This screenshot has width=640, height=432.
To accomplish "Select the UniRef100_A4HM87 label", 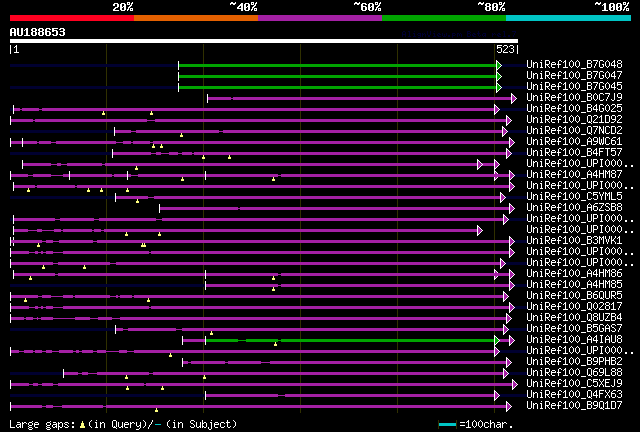I will (574, 175).
